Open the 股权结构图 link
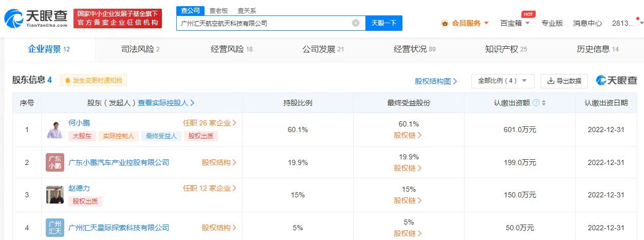This screenshot has height=240, width=644. coord(436,81)
